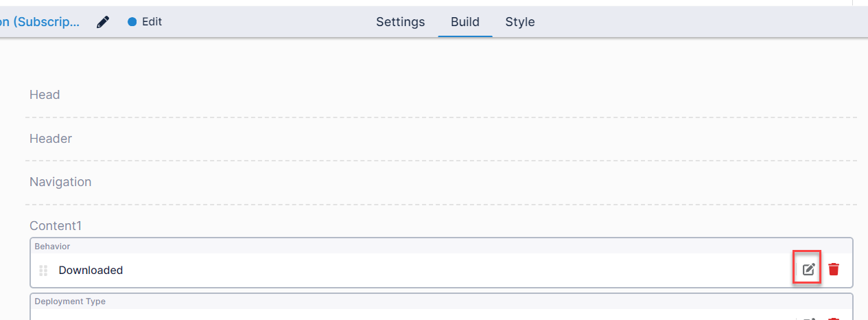Screen dimensions: 868x320
Task: Open the Style tab
Action: click(x=520, y=22)
